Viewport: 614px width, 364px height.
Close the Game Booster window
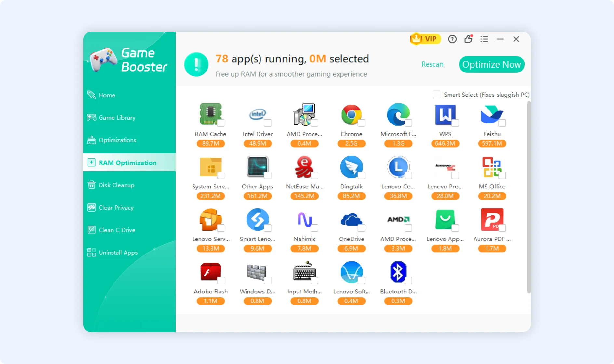(x=516, y=39)
